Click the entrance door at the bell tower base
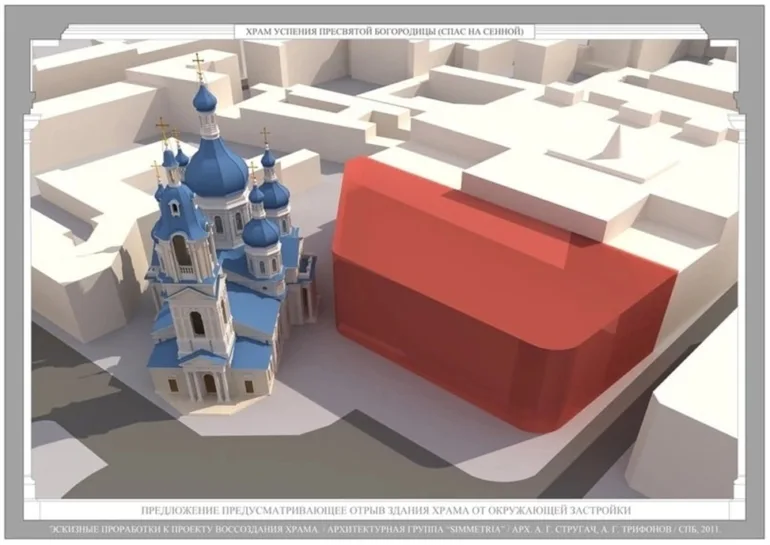 point(209,385)
